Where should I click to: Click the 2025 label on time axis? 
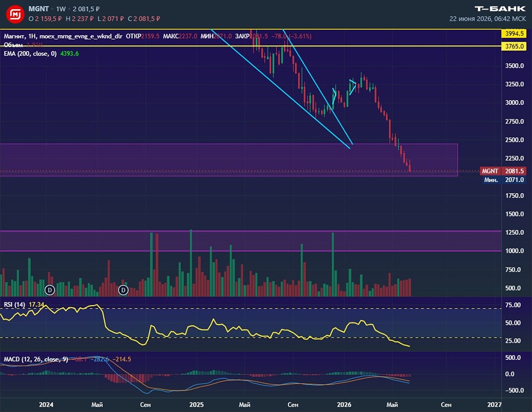196,405
